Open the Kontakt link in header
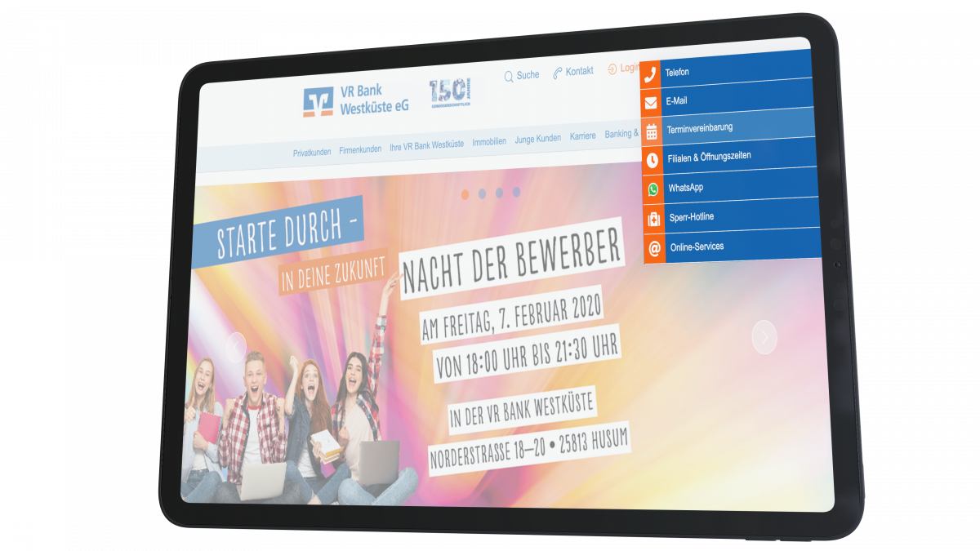 coord(573,72)
